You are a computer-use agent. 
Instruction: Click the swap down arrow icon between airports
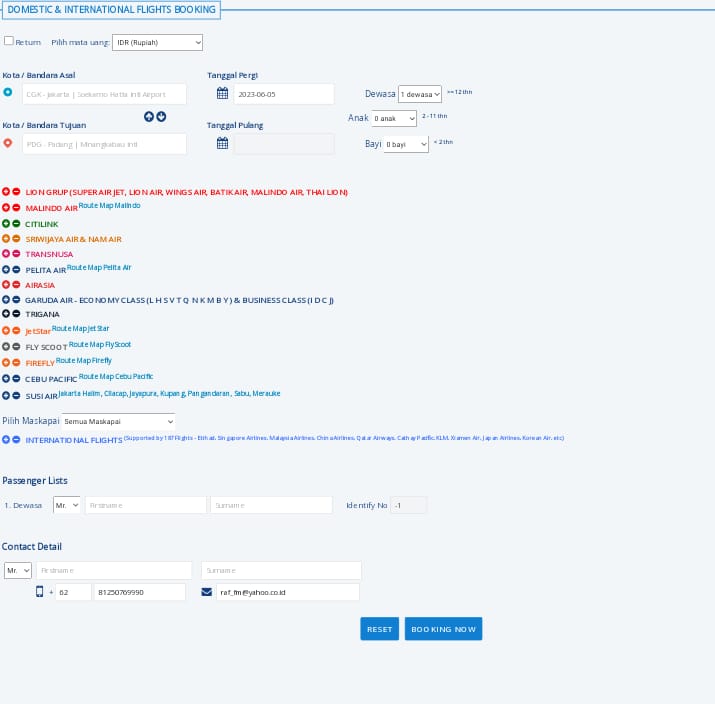[161, 117]
